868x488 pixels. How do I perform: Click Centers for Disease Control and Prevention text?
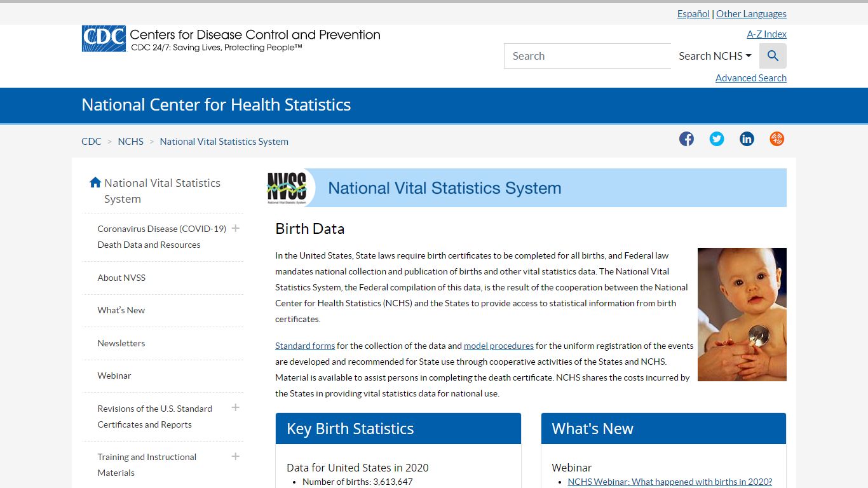click(x=255, y=35)
